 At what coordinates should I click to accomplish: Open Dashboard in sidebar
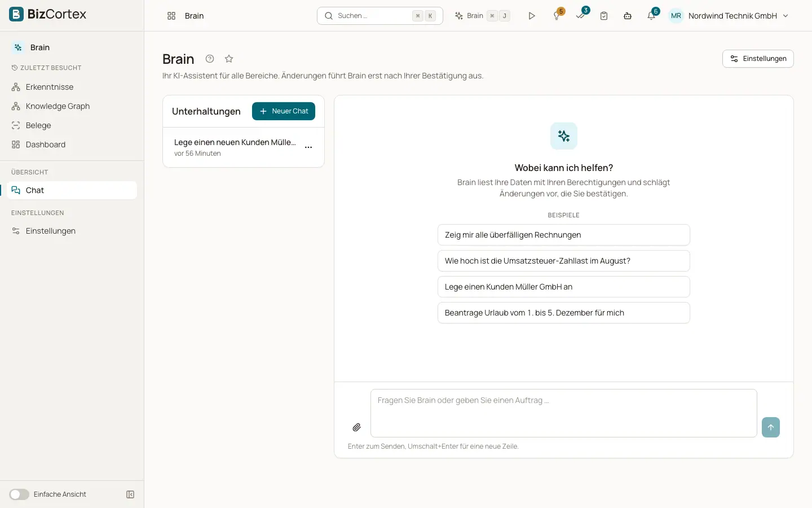72,144
